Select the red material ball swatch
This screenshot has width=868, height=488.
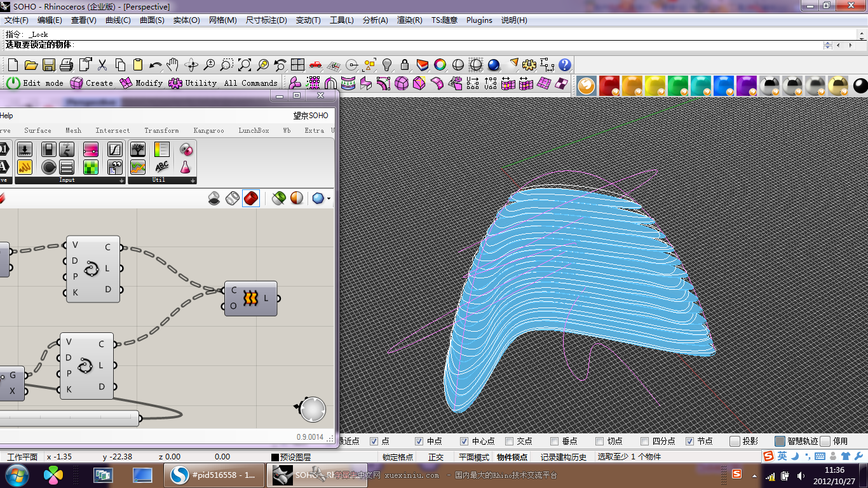(609, 85)
